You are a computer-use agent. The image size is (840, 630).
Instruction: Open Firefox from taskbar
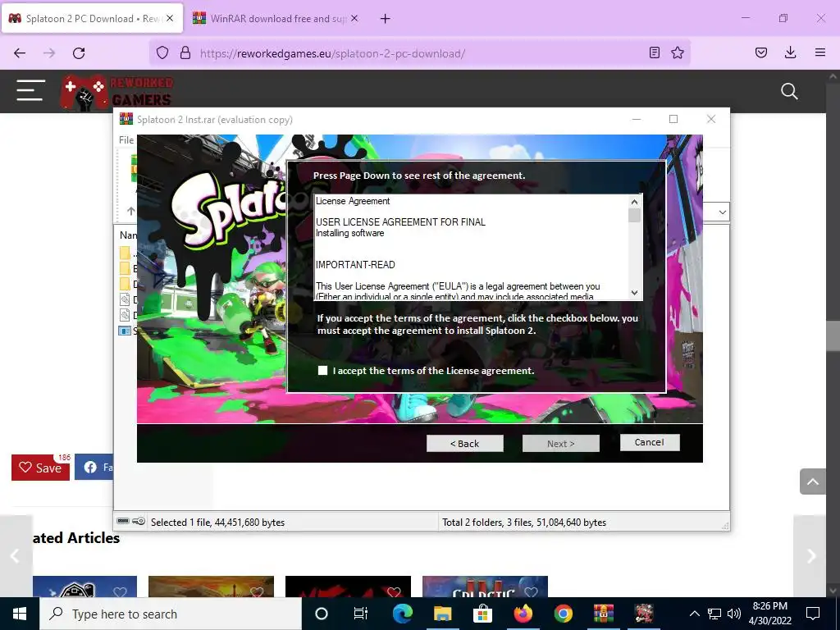(523, 614)
